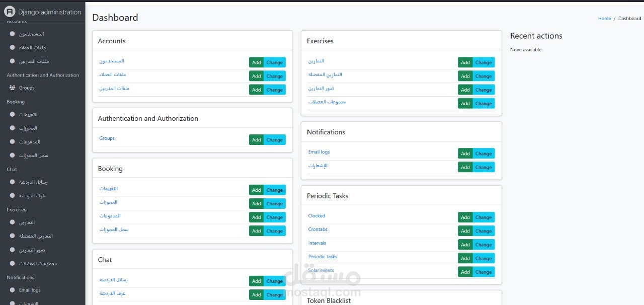
Task: Open صور التمارين link in Exercises card
Action: (x=321, y=88)
